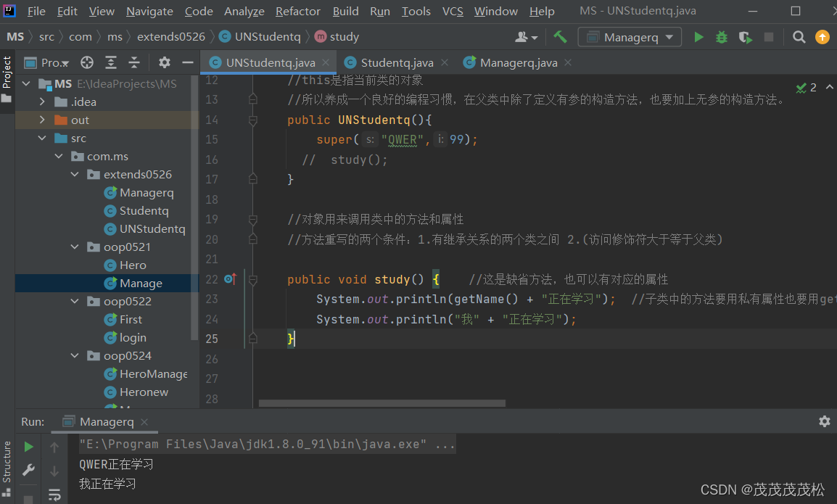The height and width of the screenshot is (504, 837).
Task: Hide the project panel with minus icon
Action: click(x=187, y=62)
